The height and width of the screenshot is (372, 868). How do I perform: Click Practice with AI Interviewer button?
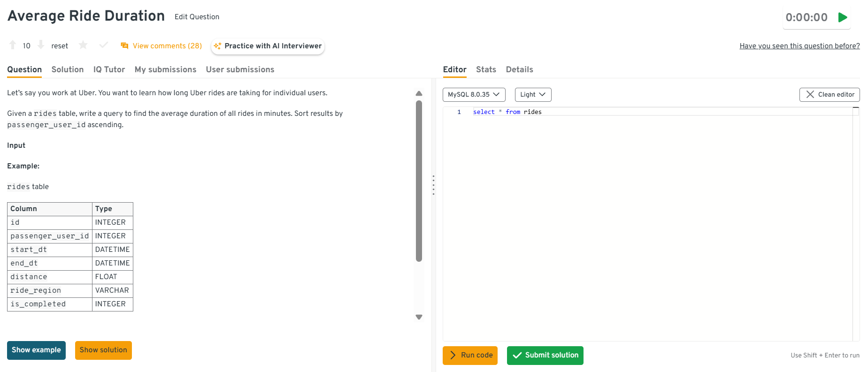point(268,46)
